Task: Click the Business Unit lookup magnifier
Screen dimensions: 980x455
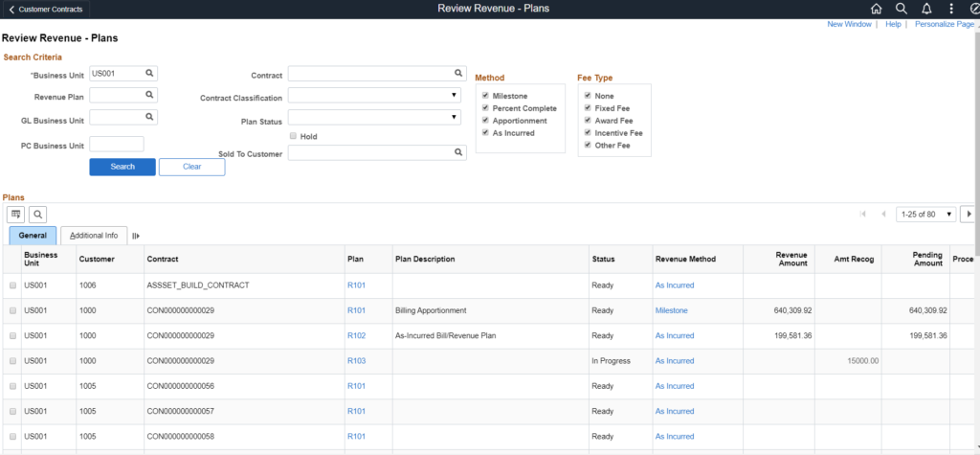Action: 149,73
